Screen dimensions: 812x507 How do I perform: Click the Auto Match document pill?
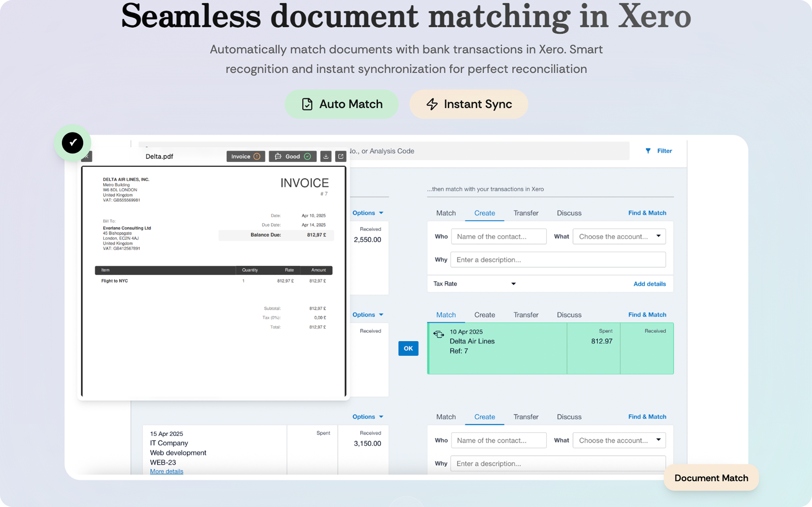(341, 104)
